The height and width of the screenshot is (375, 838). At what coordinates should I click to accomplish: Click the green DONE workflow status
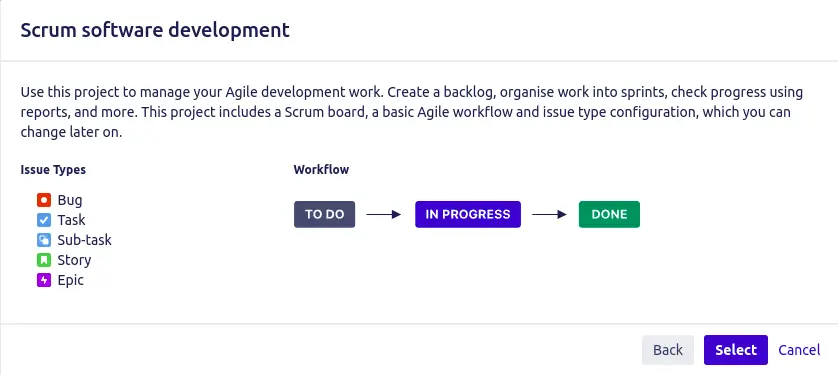(x=609, y=214)
